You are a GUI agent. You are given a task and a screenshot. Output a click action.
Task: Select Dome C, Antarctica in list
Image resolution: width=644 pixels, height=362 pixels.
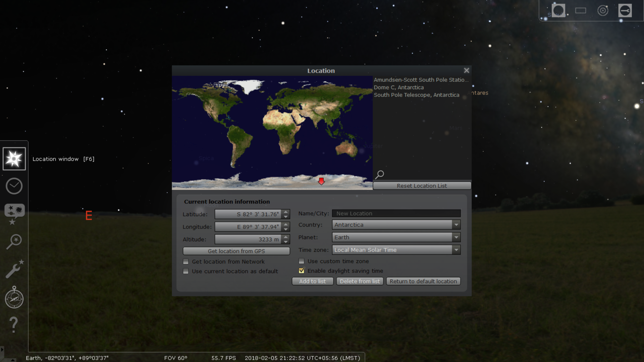(399, 87)
